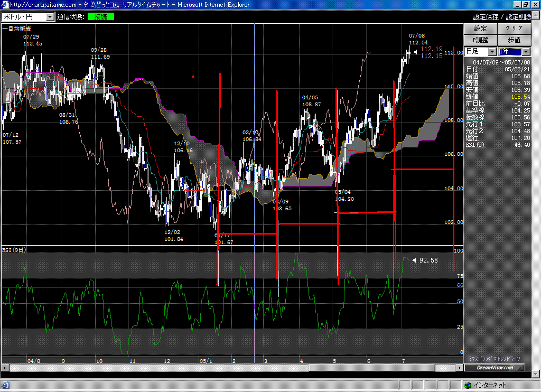Click the 歩値 button

click(x=514, y=40)
